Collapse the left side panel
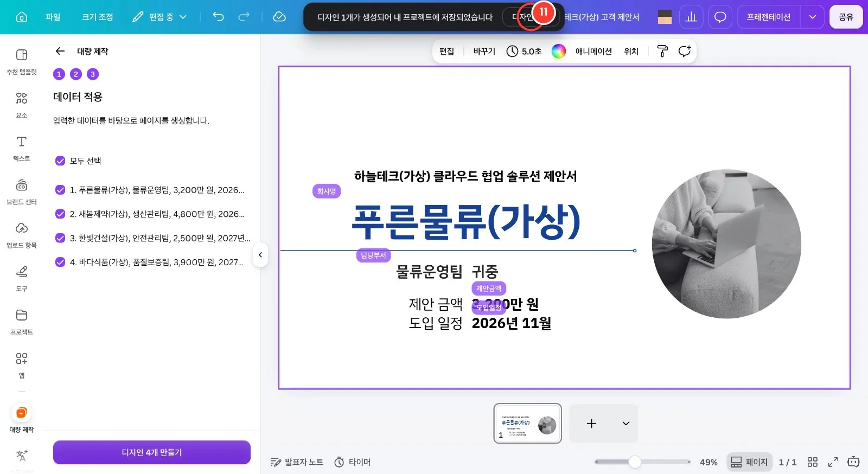The height and width of the screenshot is (474, 868). coord(260,255)
